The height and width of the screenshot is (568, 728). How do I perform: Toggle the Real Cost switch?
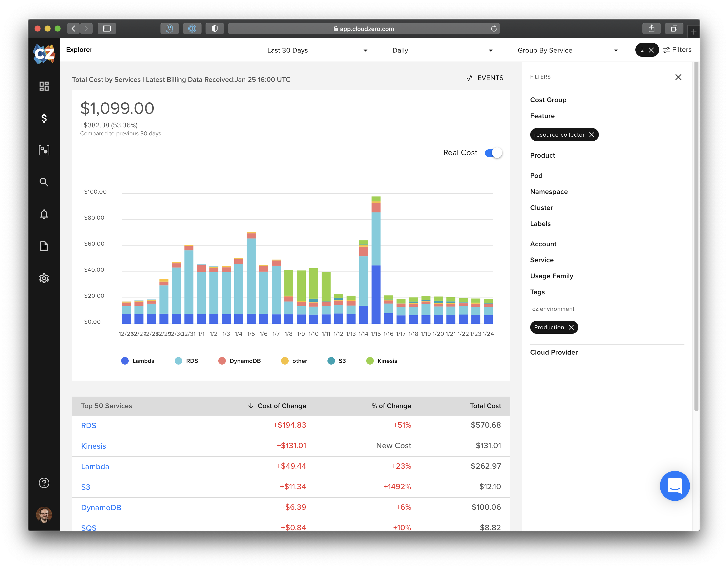493,153
